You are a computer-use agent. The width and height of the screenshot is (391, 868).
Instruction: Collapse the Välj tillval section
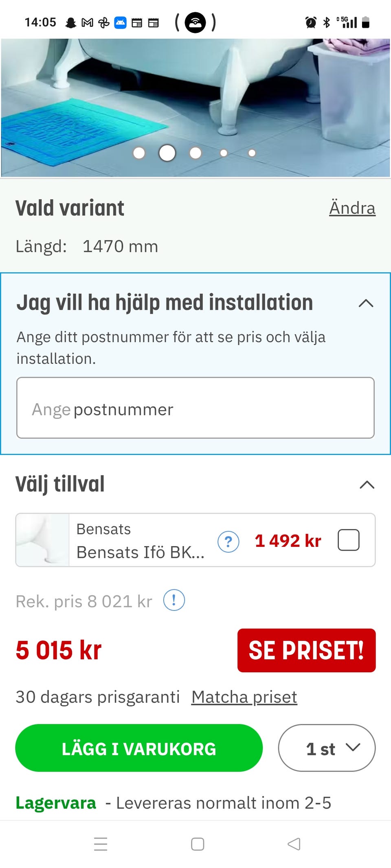pos(367,485)
